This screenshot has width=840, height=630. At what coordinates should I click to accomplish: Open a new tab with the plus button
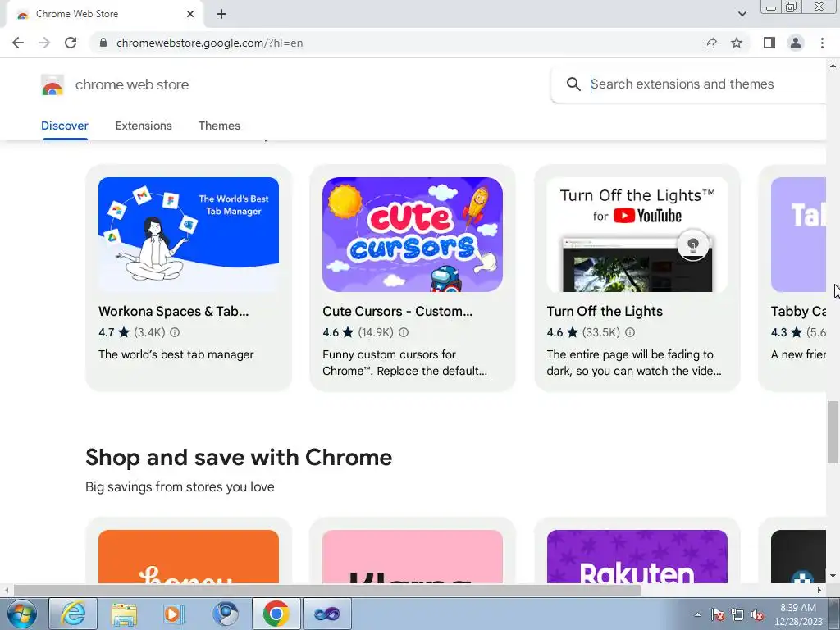click(221, 14)
